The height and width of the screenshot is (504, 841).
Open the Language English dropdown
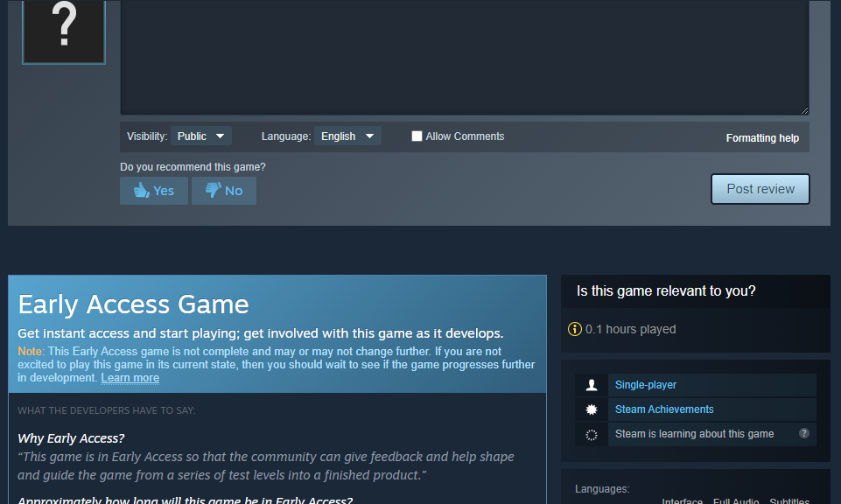click(x=347, y=136)
